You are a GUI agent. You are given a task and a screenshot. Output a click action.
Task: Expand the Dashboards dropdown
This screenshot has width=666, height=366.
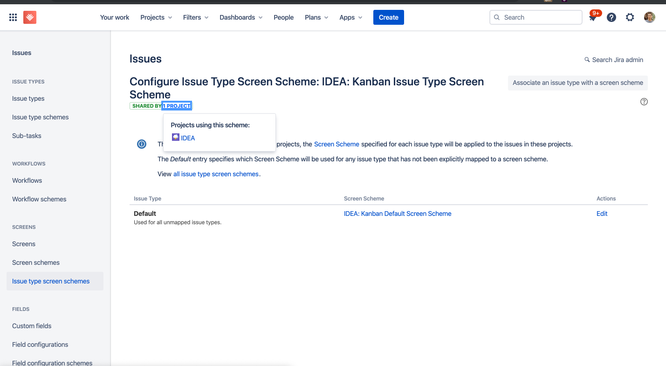(241, 17)
